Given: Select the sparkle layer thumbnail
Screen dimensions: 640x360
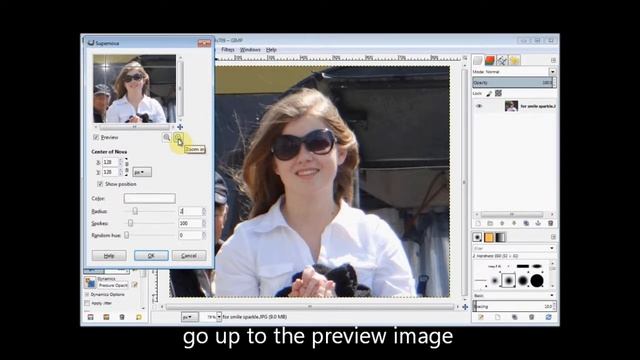Looking at the screenshot, I should (x=511, y=106).
